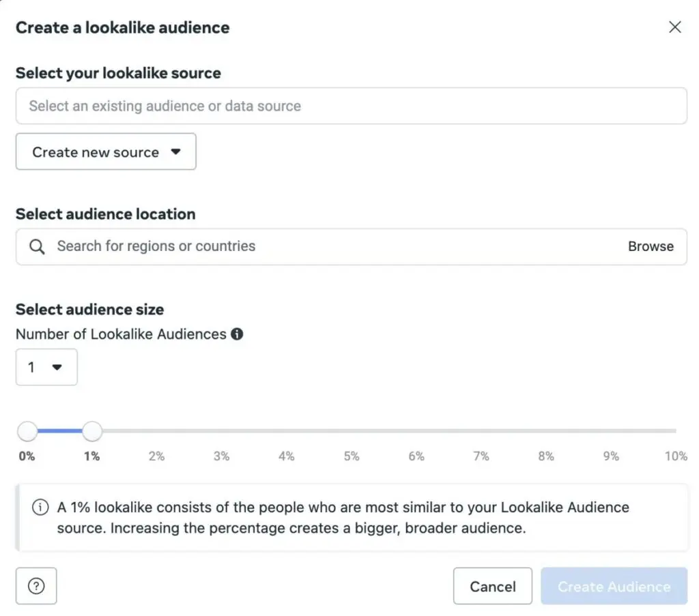Click the Create Audience button
The image size is (699, 616).
(614, 586)
